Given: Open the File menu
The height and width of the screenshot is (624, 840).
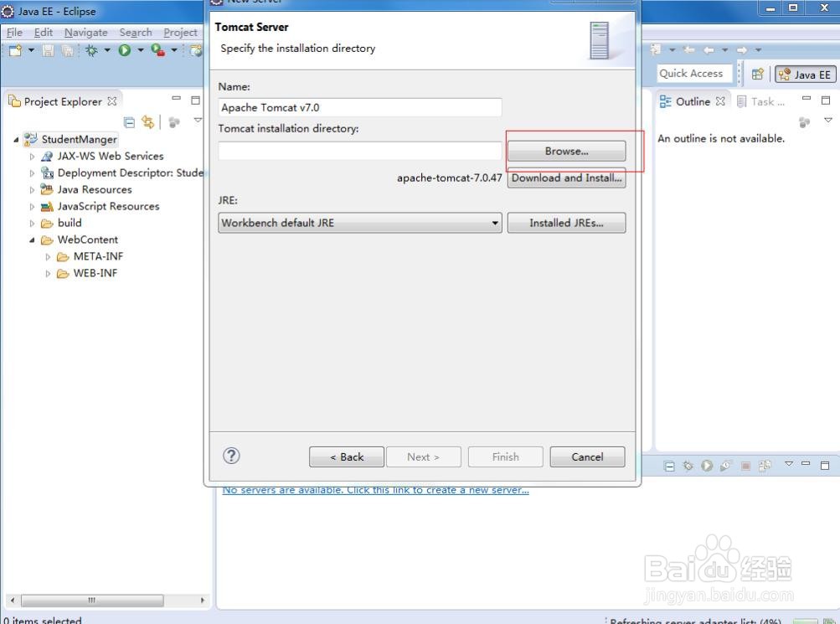Looking at the screenshot, I should (14, 33).
